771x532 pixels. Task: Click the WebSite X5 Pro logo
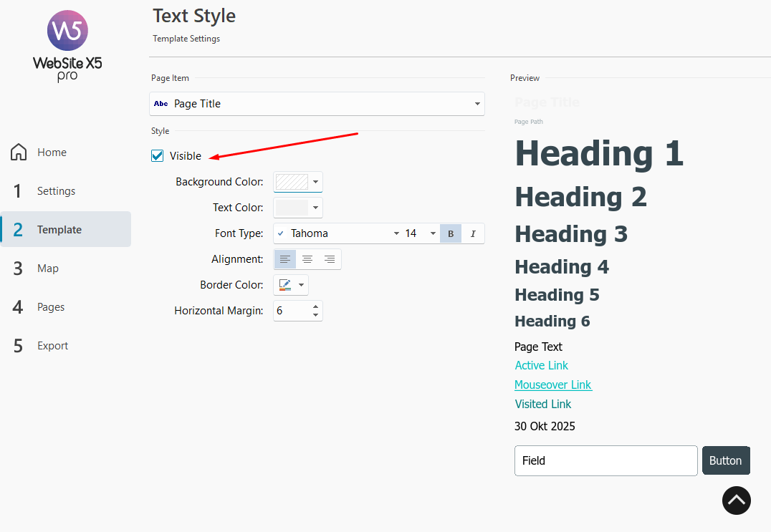point(67,45)
